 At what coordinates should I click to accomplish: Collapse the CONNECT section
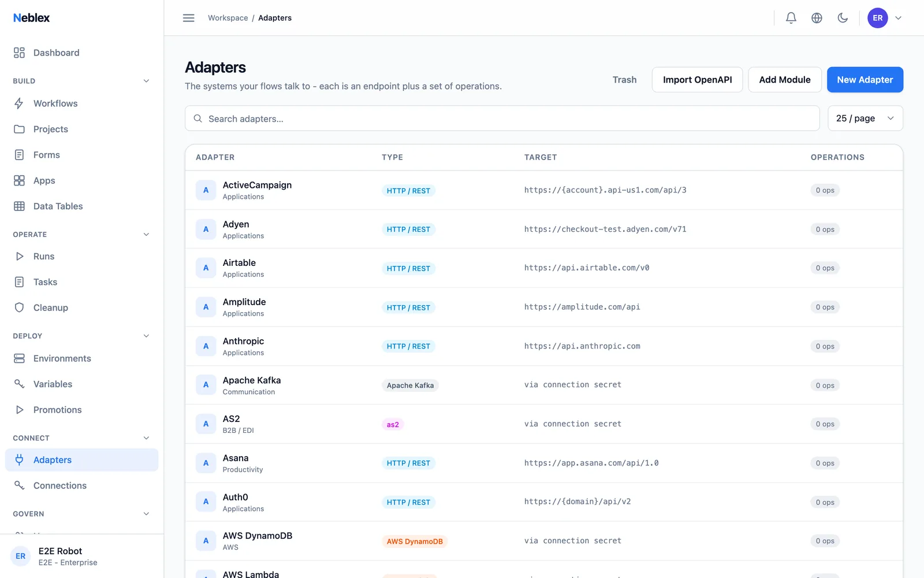[x=146, y=438]
